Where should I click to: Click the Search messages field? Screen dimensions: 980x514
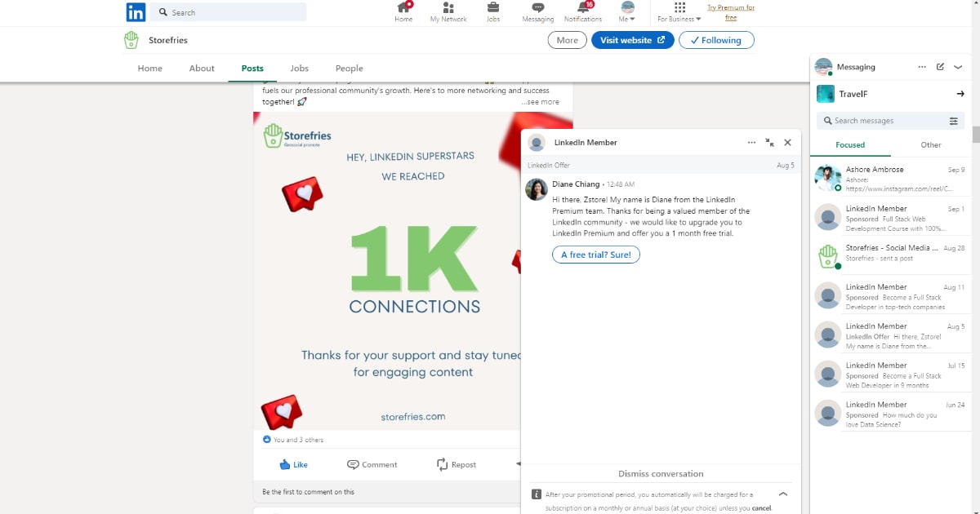(886, 121)
